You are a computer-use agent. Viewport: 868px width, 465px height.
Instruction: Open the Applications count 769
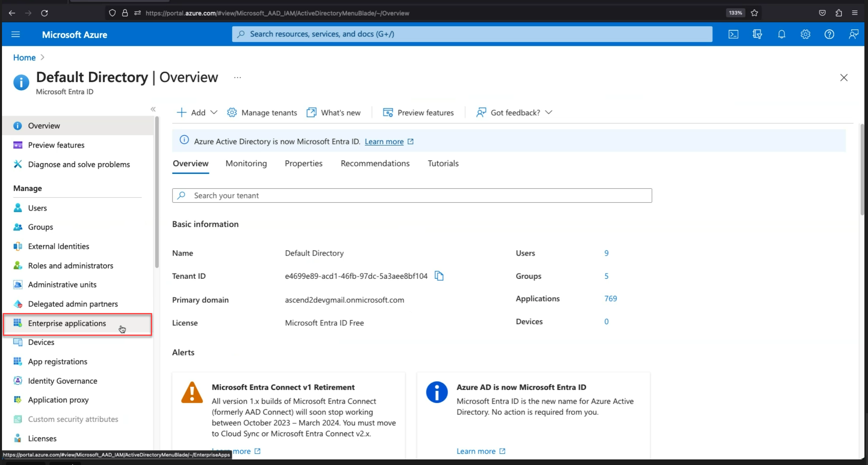[611, 298]
